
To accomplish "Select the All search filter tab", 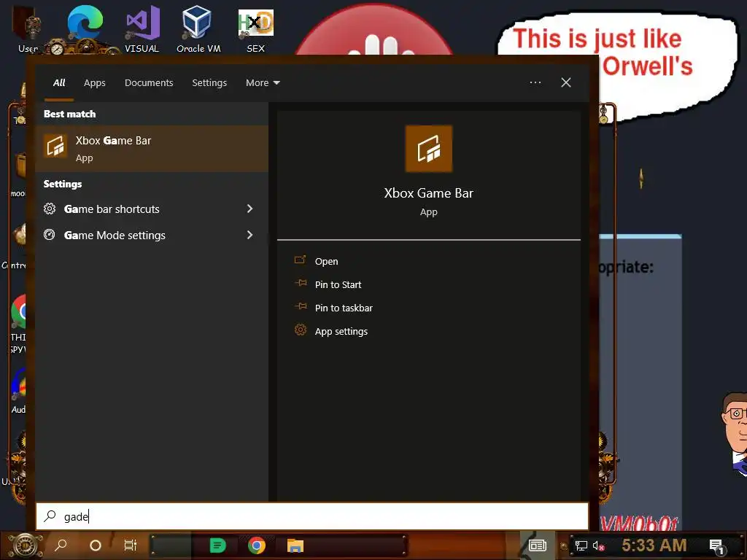I will coord(59,82).
